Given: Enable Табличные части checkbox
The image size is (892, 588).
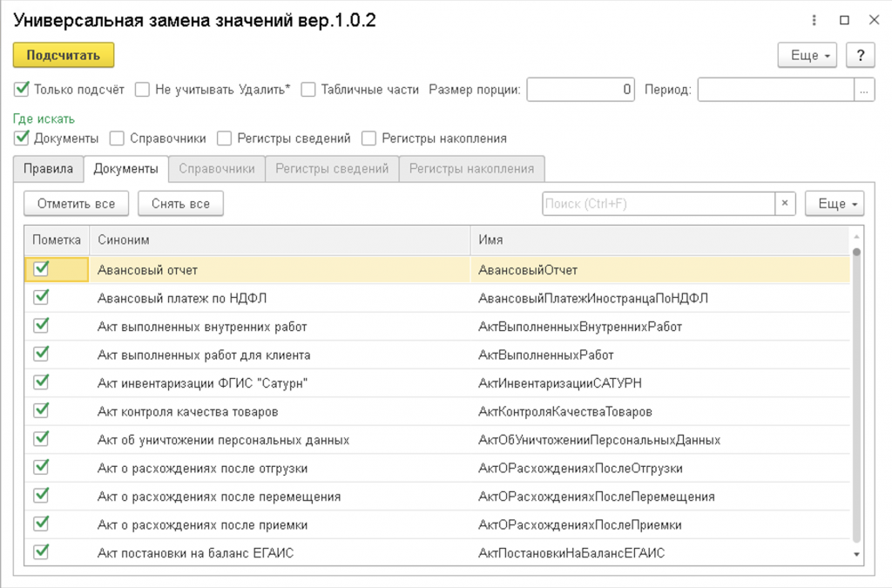Looking at the screenshot, I should pyautogui.click(x=308, y=89).
